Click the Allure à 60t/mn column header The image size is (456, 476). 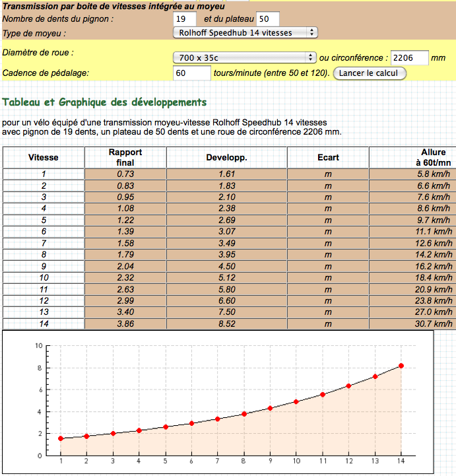412,157
